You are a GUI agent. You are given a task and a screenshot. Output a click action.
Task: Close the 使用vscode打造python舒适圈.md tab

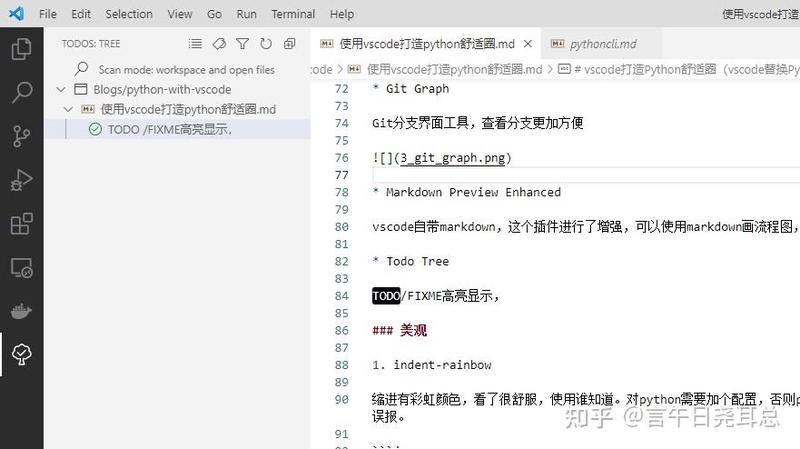tap(528, 44)
